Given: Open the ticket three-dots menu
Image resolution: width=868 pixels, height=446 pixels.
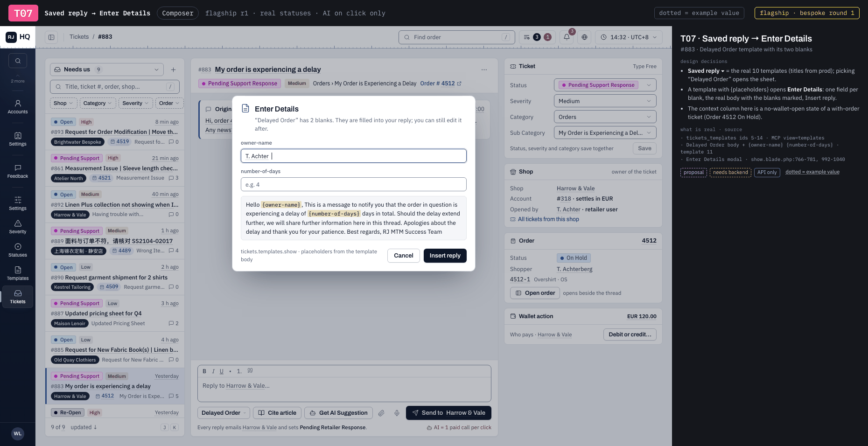Looking at the screenshot, I should [x=484, y=70].
